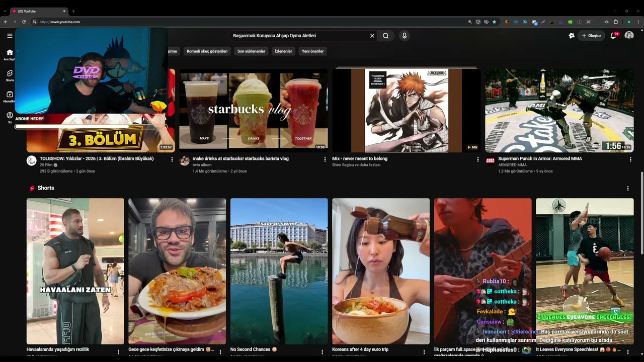Open options for No Second Chances short
This screenshot has height=362, width=644.
click(322, 352)
